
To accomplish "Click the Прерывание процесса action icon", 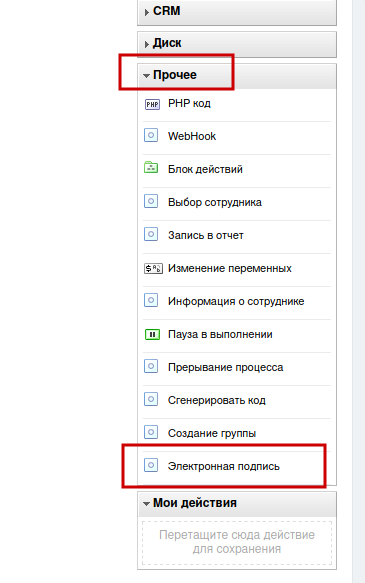I will tap(151, 367).
